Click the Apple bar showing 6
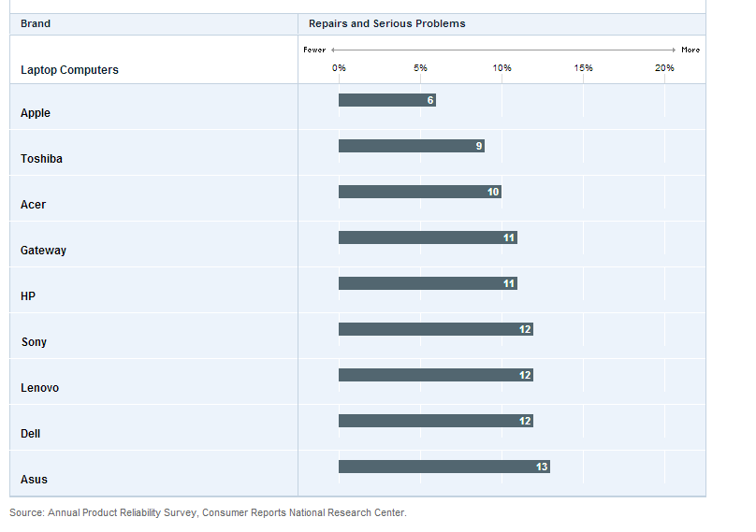This screenshot has width=756, height=532. coord(386,100)
